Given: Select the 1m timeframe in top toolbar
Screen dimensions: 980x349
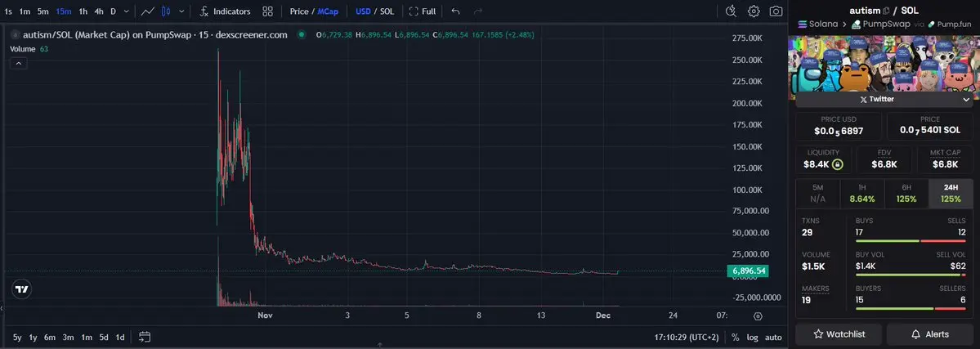Looking at the screenshot, I should tap(25, 11).
